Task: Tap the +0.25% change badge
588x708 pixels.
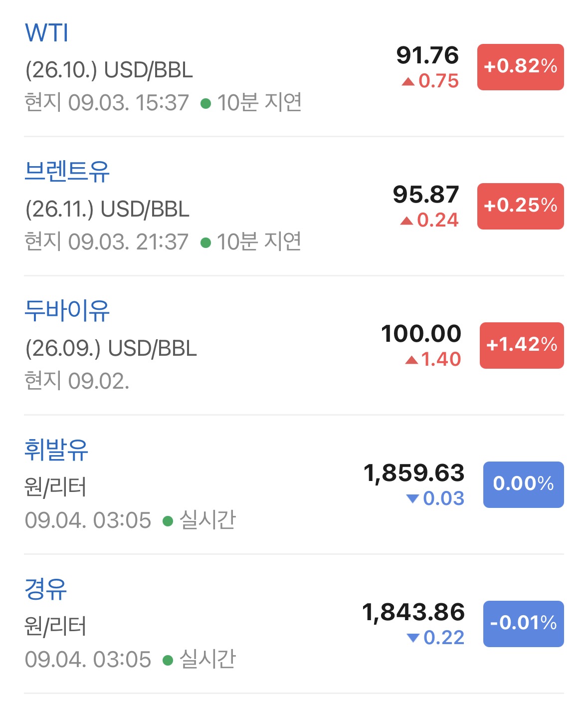Action: coord(520,206)
